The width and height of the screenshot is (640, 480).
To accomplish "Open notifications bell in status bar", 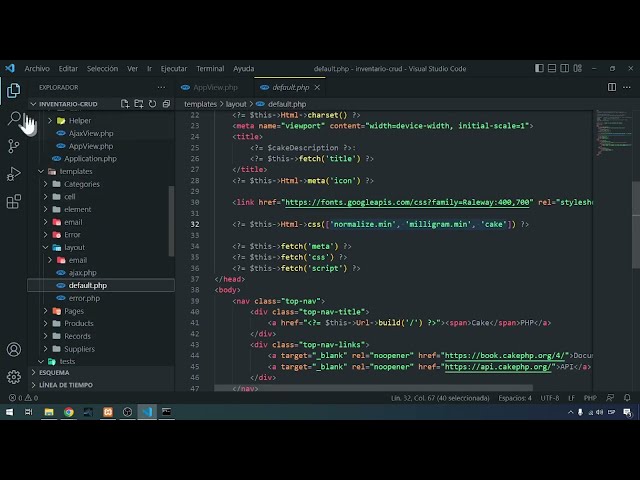I will click(x=627, y=398).
